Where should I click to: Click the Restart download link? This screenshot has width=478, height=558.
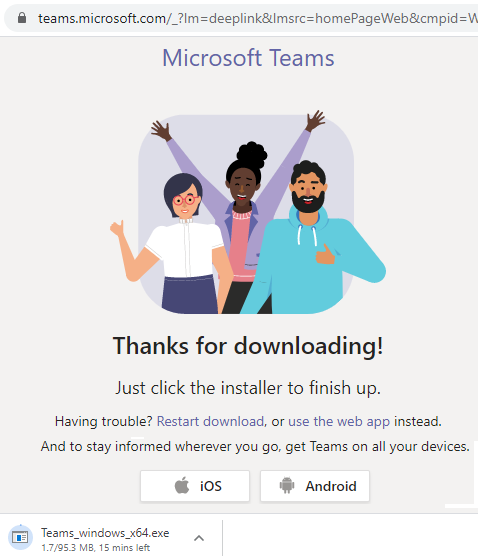210,421
